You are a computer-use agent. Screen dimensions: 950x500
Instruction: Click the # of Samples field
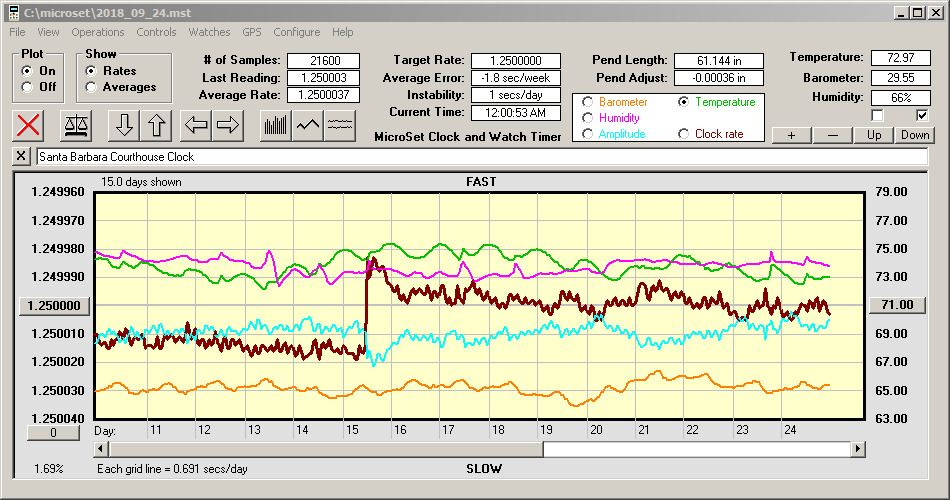324,61
